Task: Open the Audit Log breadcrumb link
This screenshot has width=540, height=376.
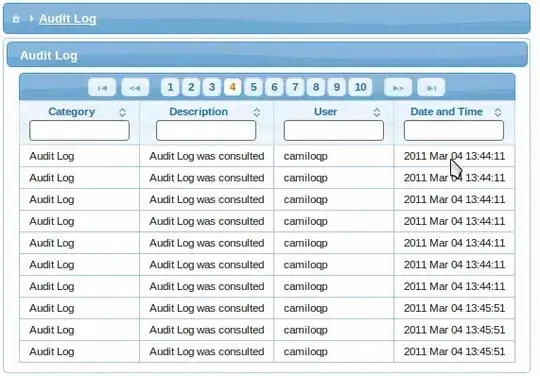Action: [68, 19]
